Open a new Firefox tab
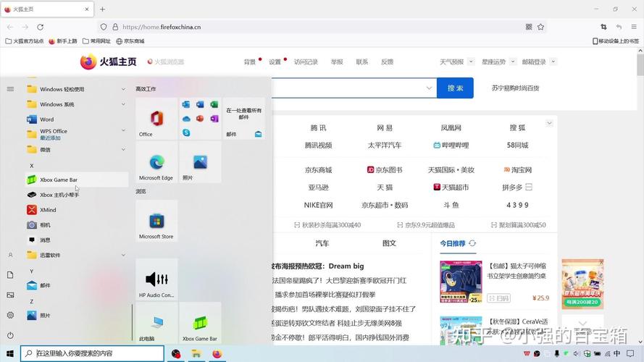The height and width of the screenshot is (362, 644). 102,9
